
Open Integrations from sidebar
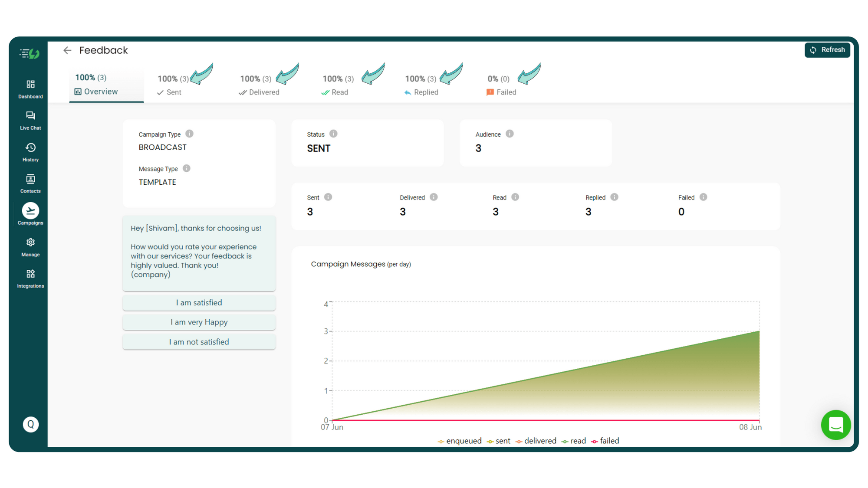[30, 274]
